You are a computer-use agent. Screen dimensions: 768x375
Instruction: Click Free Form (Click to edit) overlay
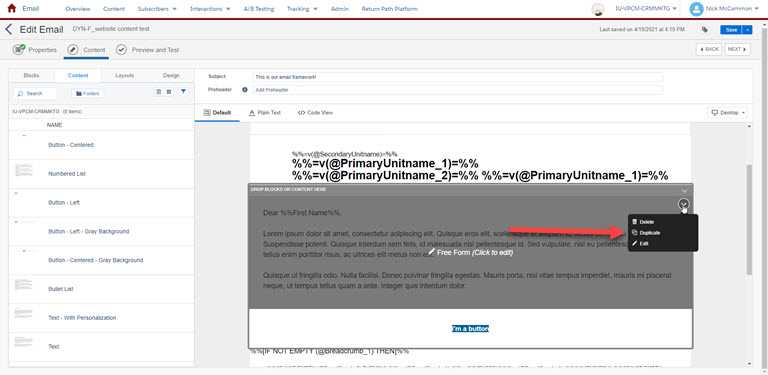pos(470,253)
